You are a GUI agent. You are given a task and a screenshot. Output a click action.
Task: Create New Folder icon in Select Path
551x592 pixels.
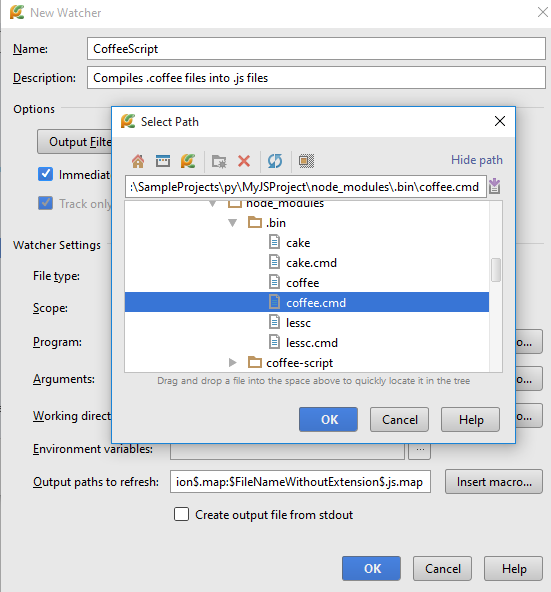[219, 161]
